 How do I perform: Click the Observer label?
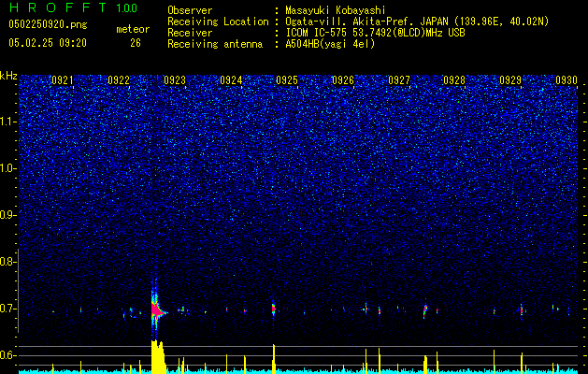(x=190, y=10)
